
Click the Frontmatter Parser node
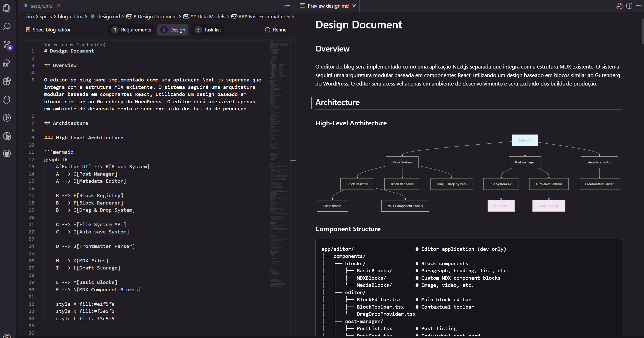(599, 184)
